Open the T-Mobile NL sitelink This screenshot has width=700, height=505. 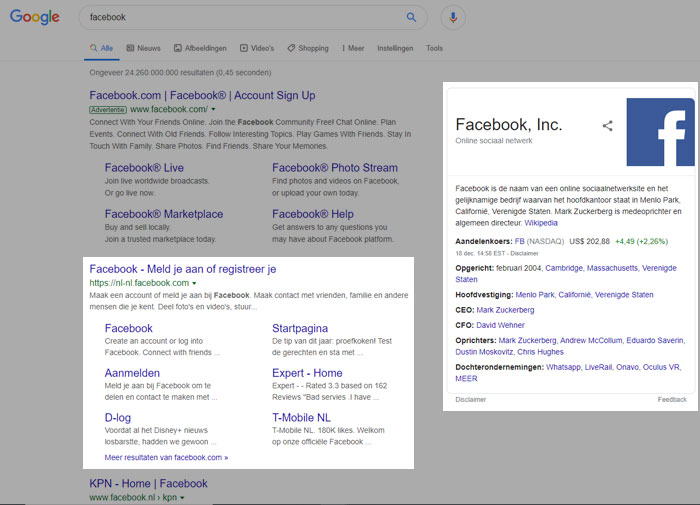pyautogui.click(x=301, y=418)
